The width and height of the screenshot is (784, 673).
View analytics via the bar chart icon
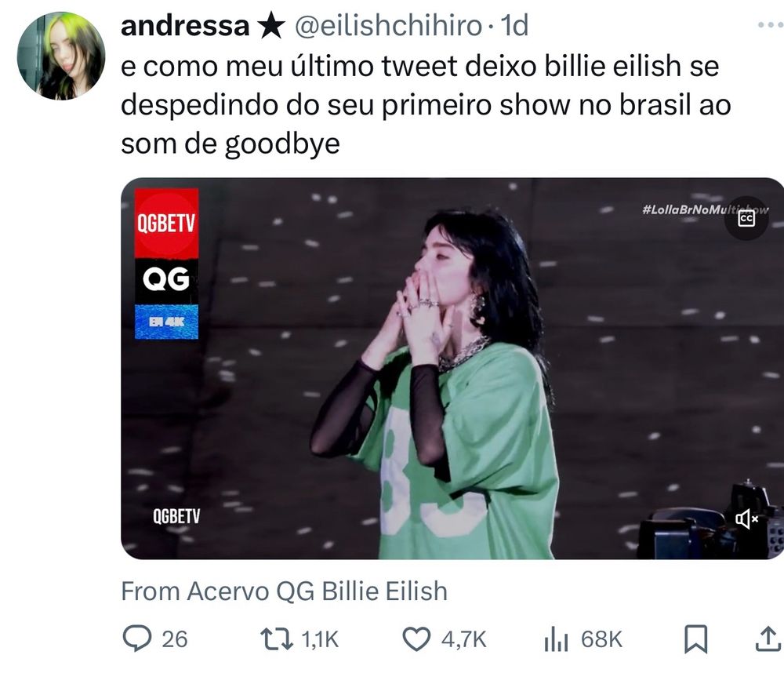point(556,639)
